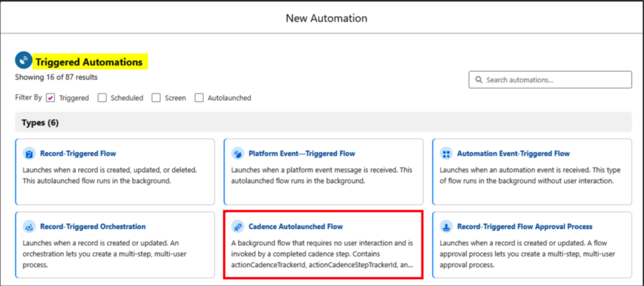
Task: Tick the Autolaunched filter checkbox
Action: tap(199, 98)
